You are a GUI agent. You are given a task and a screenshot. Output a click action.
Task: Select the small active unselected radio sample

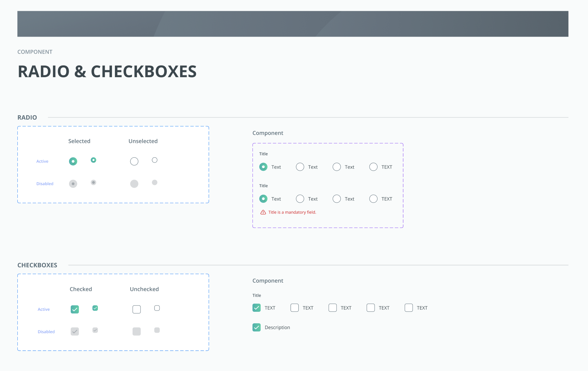pyautogui.click(x=155, y=160)
